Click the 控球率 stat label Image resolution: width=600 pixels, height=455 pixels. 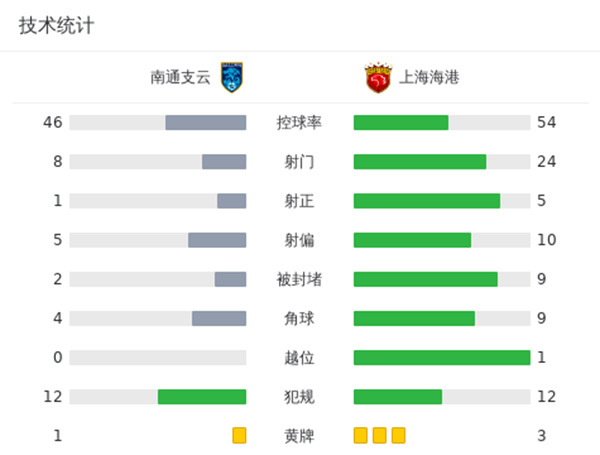tap(299, 123)
